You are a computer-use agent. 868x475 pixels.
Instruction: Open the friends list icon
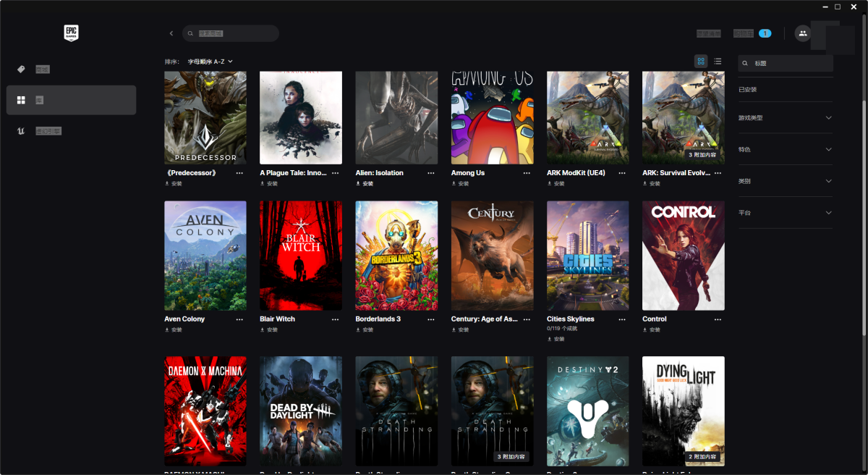pyautogui.click(x=803, y=33)
